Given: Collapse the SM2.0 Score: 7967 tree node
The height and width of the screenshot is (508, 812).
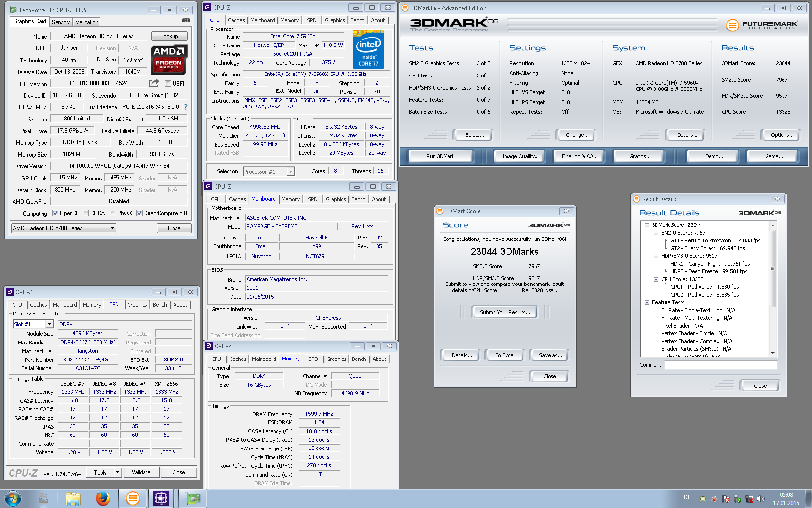Looking at the screenshot, I should (x=656, y=233).
